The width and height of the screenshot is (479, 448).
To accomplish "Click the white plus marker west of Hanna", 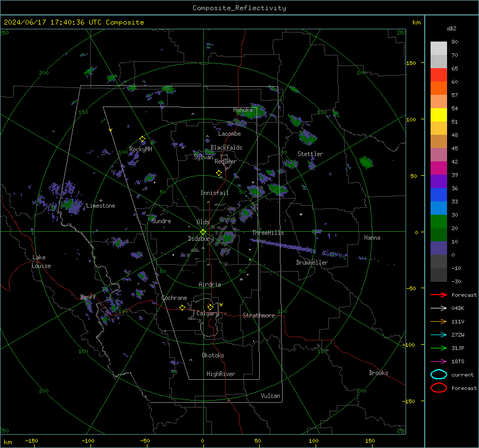I will click(x=301, y=214).
